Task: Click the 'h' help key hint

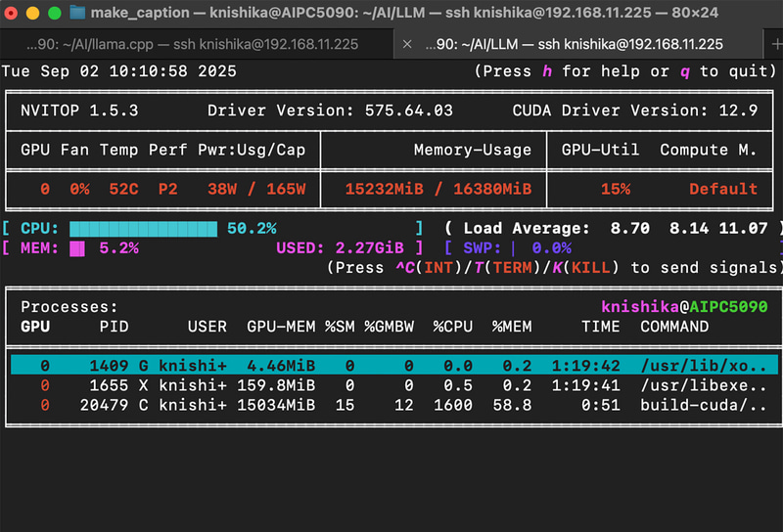Action: [547, 71]
